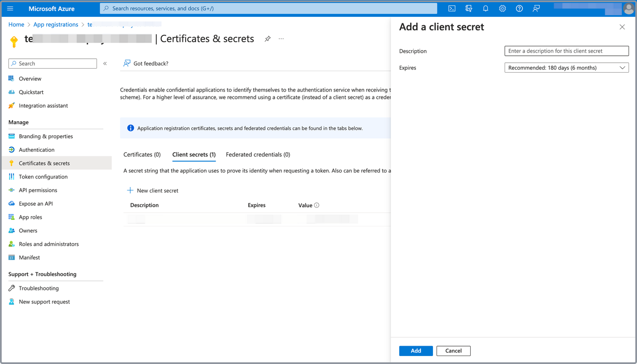The image size is (637, 364).
Task: Switch to the Certificates (0) tab
Action: click(142, 155)
